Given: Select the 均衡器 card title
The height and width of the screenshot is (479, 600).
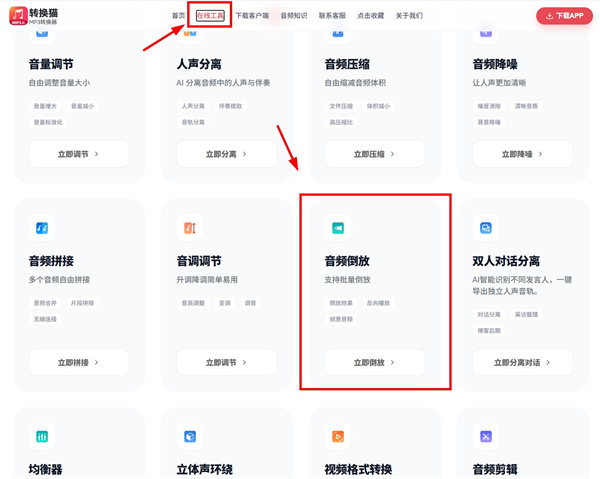Looking at the screenshot, I should (46, 469).
